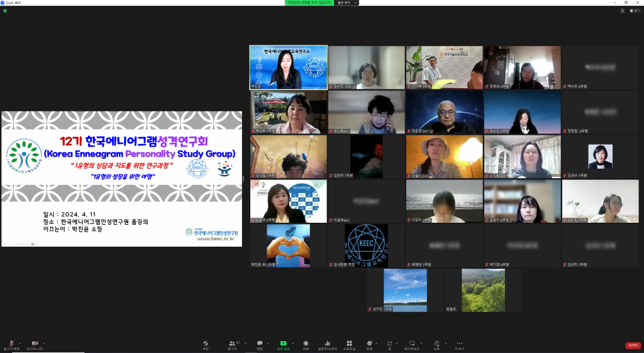Select the heart-hands profile picture tile
The image size is (644, 353).
point(288,246)
